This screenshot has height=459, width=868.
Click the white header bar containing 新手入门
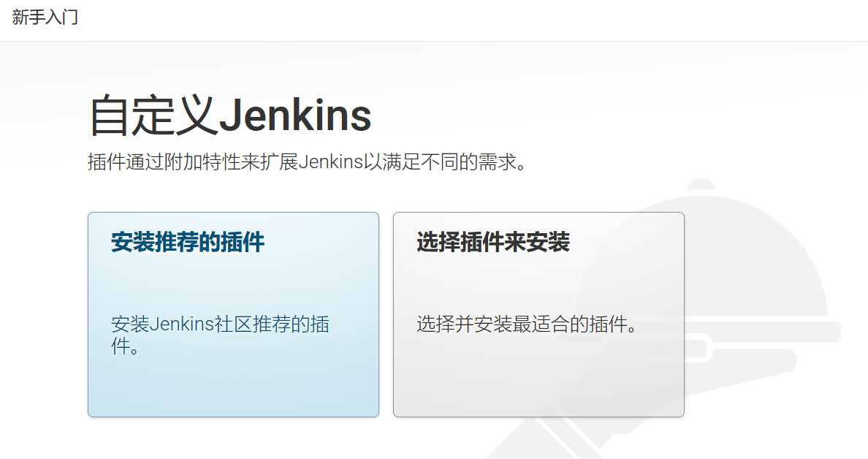pyautogui.click(x=434, y=20)
